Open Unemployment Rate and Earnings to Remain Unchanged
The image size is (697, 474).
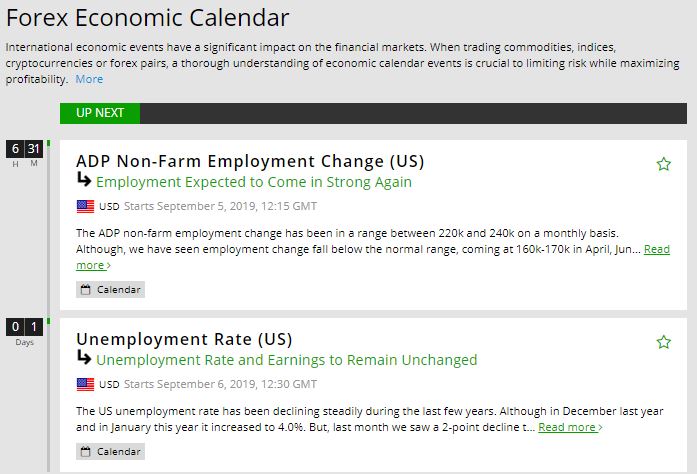[287, 360]
